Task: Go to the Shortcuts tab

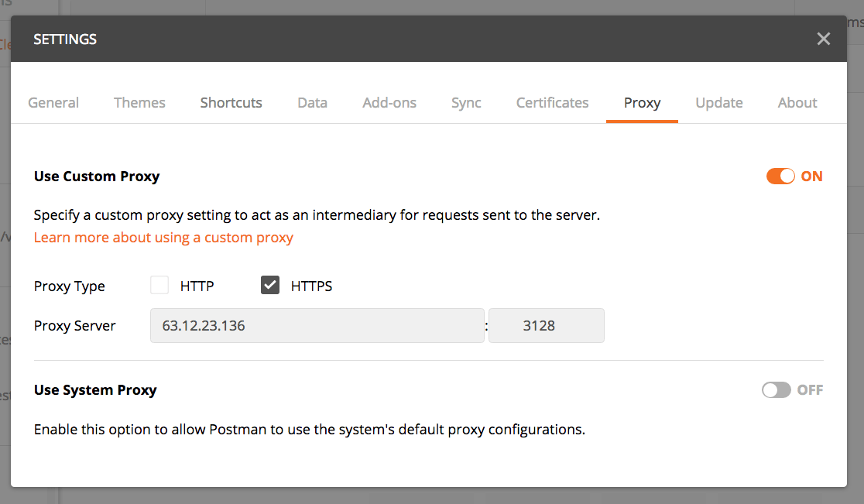Action: [x=231, y=102]
